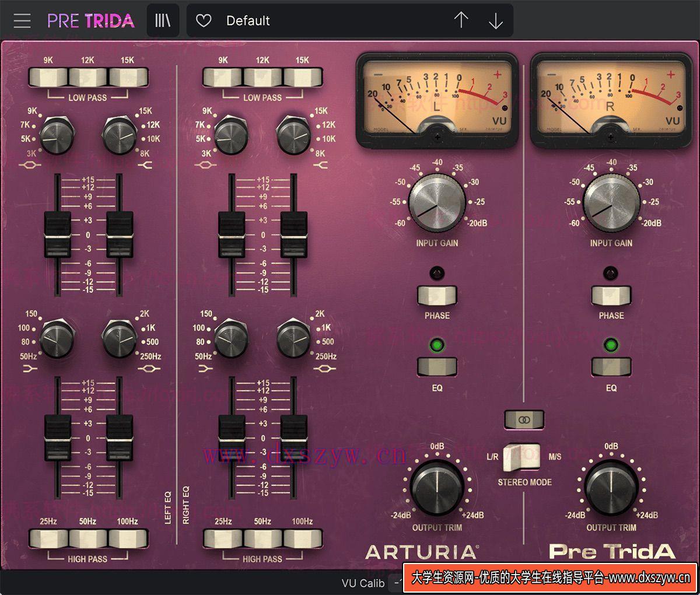The height and width of the screenshot is (595, 700).
Task: Click right EQ low shelf gain fader
Action: pos(232,438)
